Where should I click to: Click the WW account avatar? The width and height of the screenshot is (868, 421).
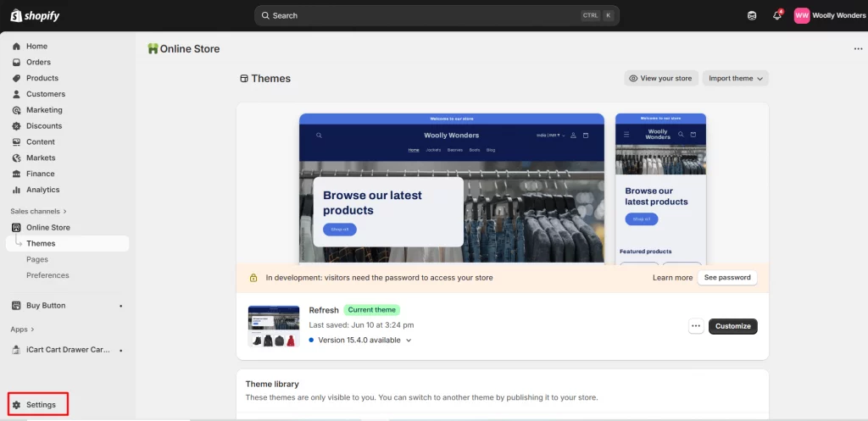click(x=802, y=15)
